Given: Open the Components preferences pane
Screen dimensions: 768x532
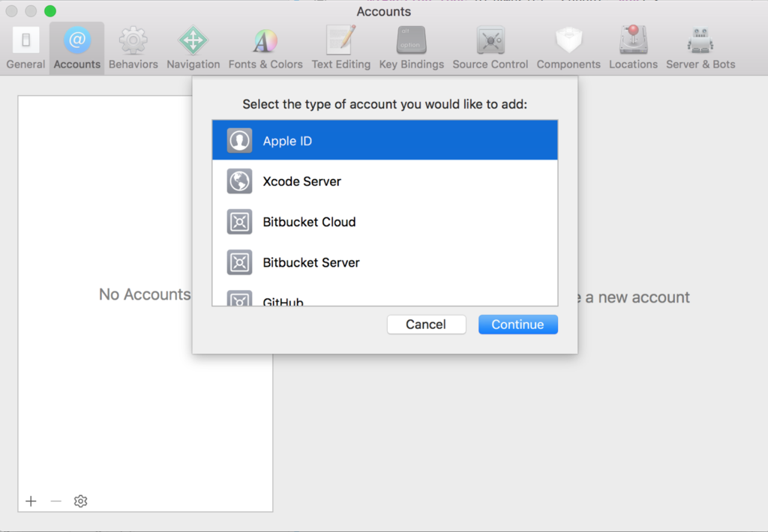Looking at the screenshot, I should pyautogui.click(x=568, y=48).
